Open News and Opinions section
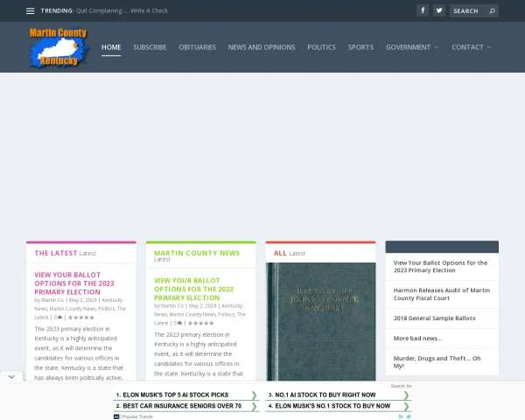The height and width of the screenshot is (420, 525). pos(262,47)
